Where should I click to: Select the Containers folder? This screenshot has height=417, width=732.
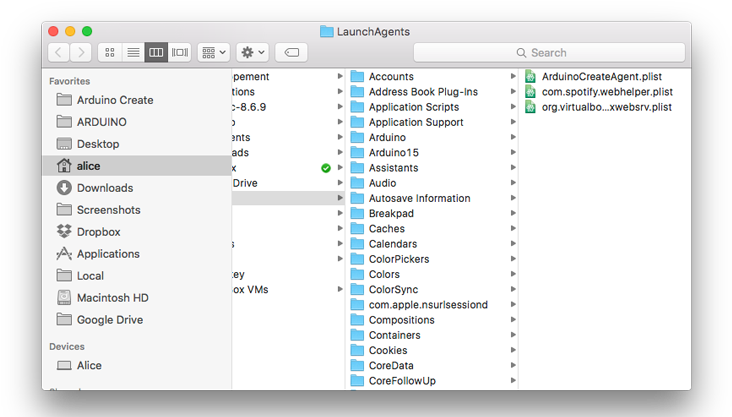pos(432,335)
